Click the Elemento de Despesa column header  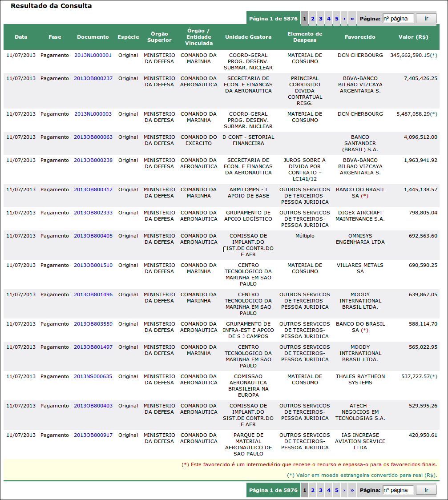click(x=305, y=37)
